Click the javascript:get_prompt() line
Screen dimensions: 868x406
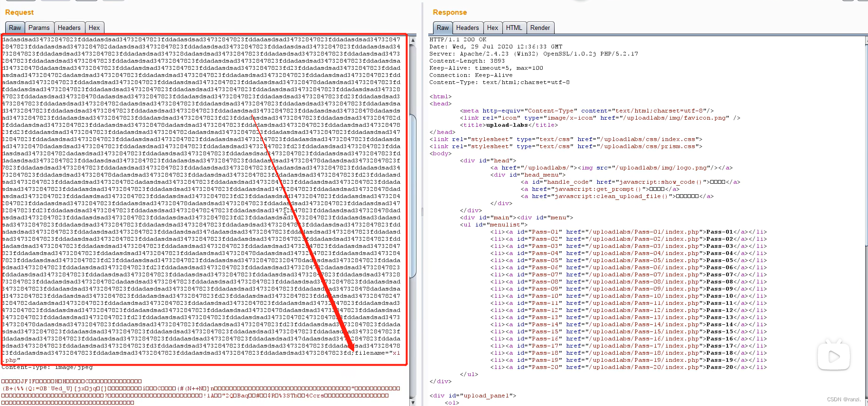tap(600, 189)
